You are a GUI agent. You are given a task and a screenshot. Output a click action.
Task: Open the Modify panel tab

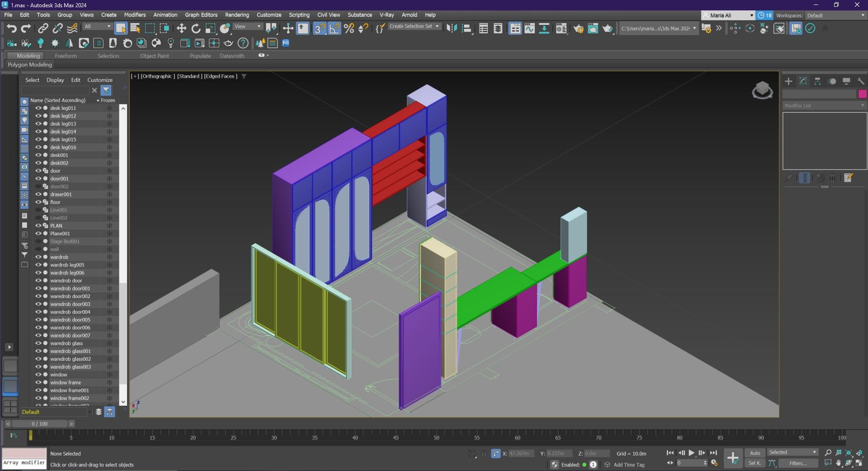(x=803, y=81)
